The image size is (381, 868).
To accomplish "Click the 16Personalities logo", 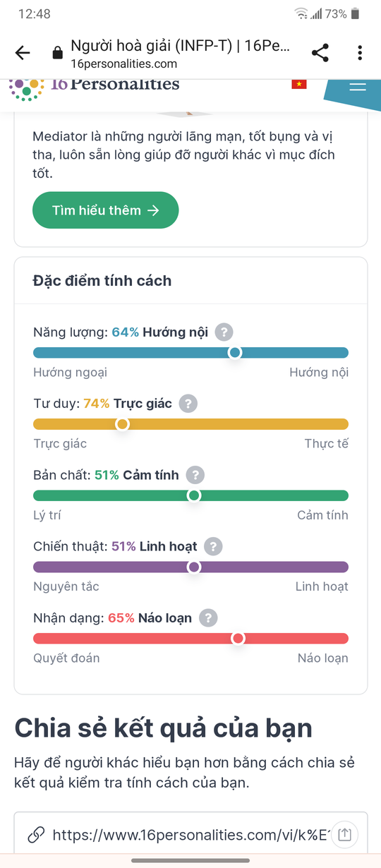I will (x=95, y=87).
